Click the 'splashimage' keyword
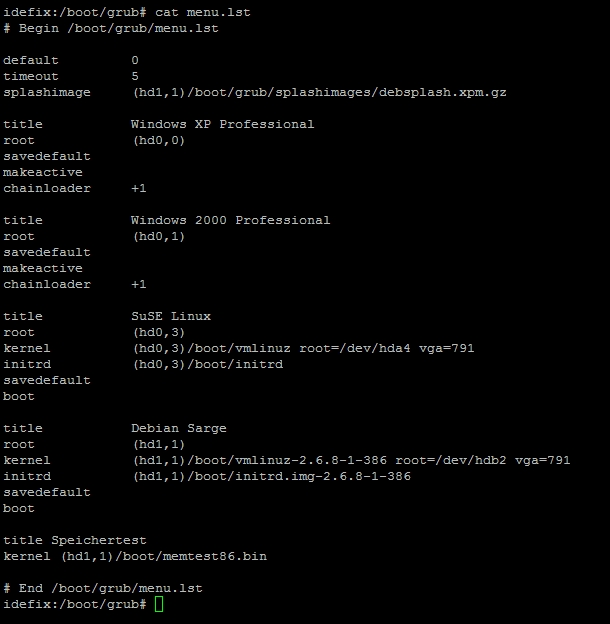Image resolution: width=610 pixels, height=624 pixels. point(47,92)
